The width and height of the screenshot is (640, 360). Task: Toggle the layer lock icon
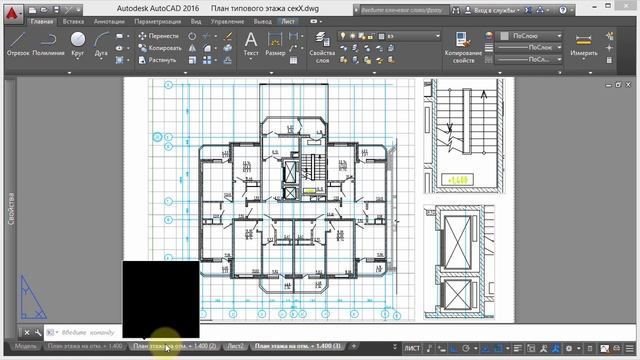pyautogui.click(x=371, y=36)
